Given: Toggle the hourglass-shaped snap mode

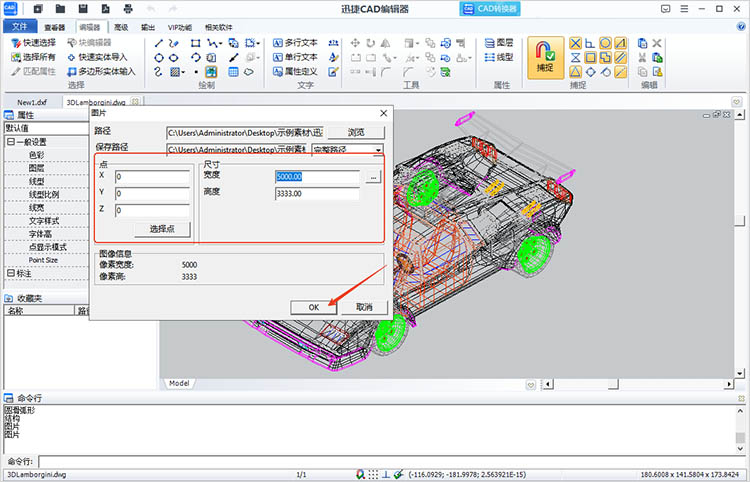Looking at the screenshot, I should point(575,58).
